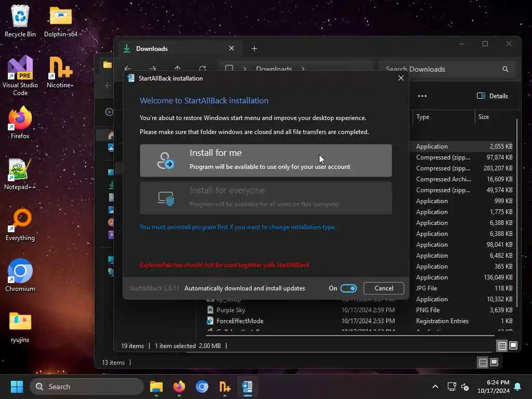Switch Downloads window to details view

(502, 345)
